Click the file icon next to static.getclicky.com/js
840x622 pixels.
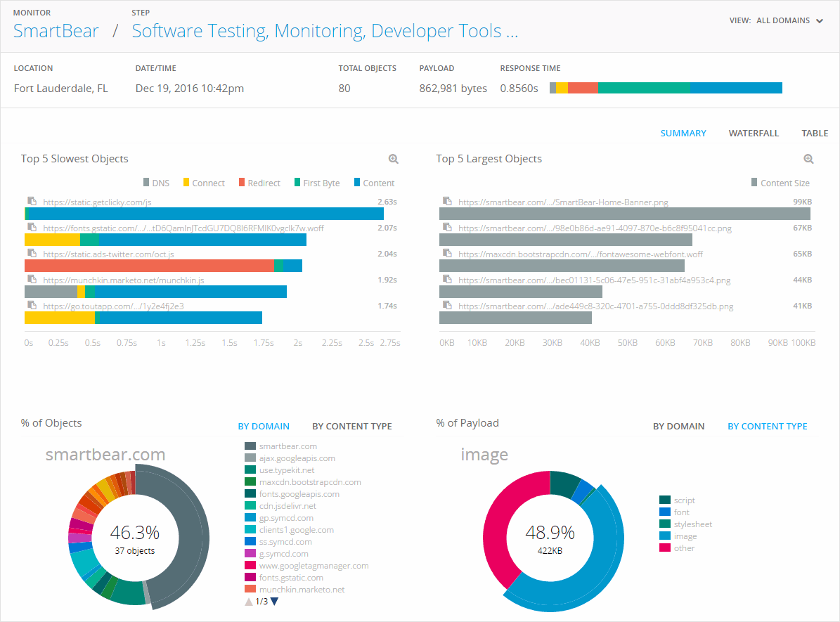coord(32,201)
